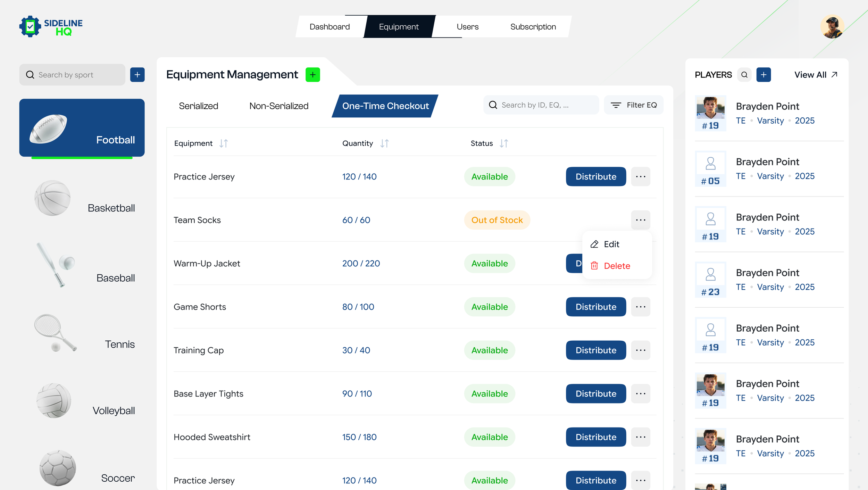The height and width of the screenshot is (490, 868).
Task: Open View All players link
Action: (x=816, y=75)
